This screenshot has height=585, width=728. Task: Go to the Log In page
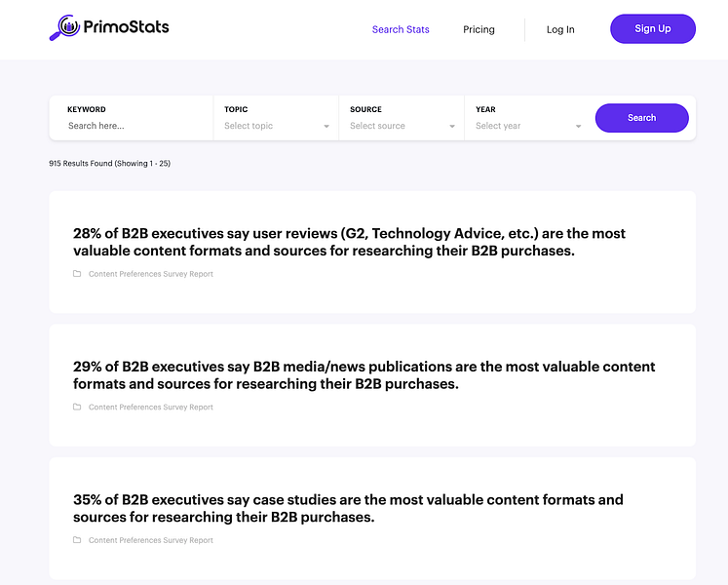coord(560,29)
